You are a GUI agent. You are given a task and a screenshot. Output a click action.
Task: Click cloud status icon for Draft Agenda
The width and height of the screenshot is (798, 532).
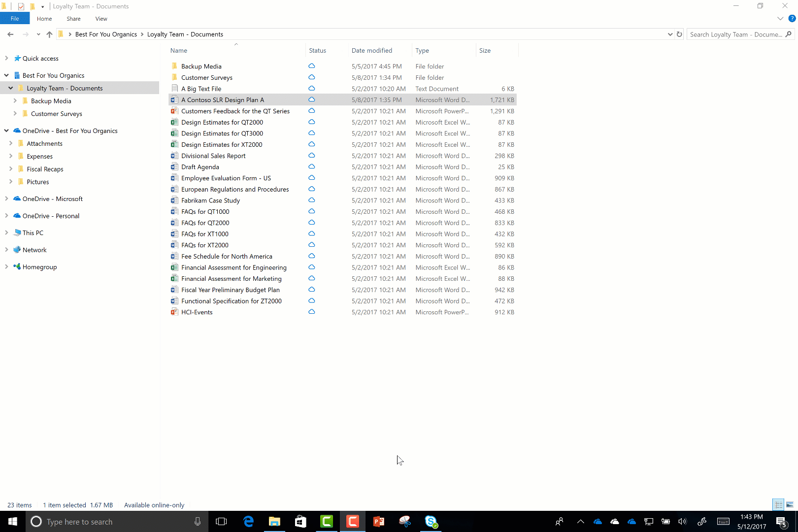[311, 166]
